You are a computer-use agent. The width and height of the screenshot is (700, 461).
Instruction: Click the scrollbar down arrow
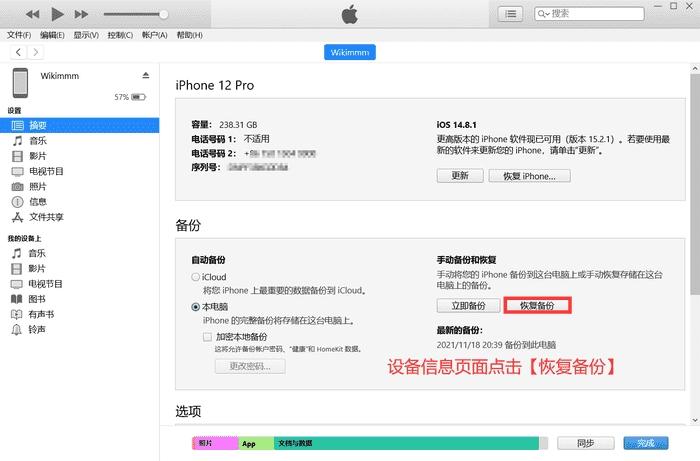tap(695, 420)
